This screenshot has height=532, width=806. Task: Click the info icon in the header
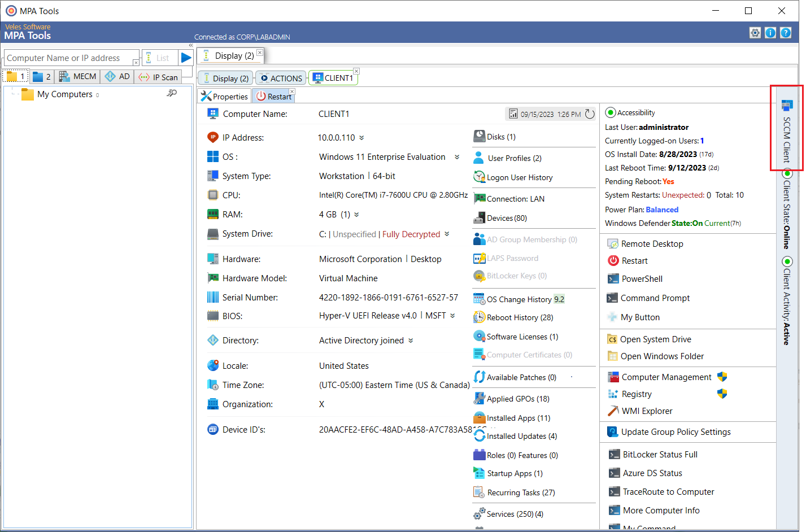tap(770, 33)
